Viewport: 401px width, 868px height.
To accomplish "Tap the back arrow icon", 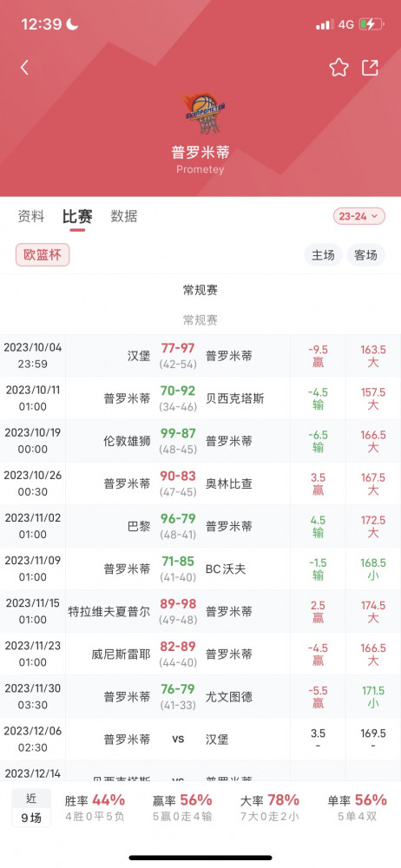I will point(24,68).
